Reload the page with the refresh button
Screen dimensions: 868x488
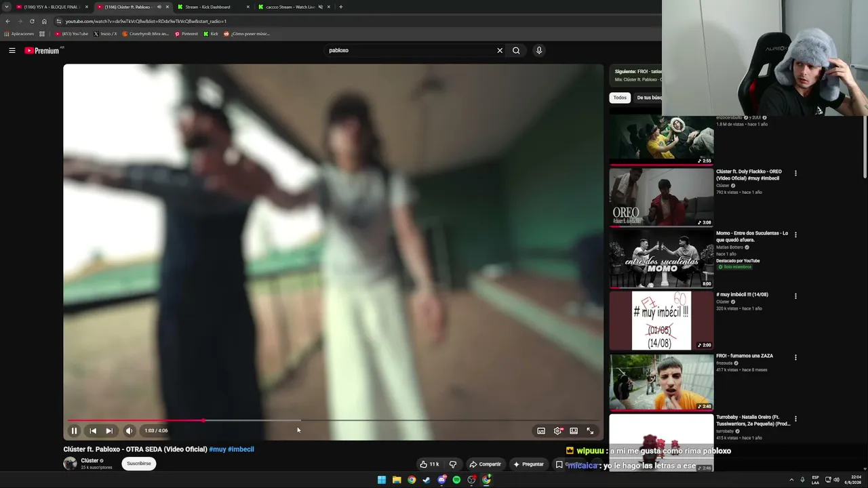[x=32, y=21]
